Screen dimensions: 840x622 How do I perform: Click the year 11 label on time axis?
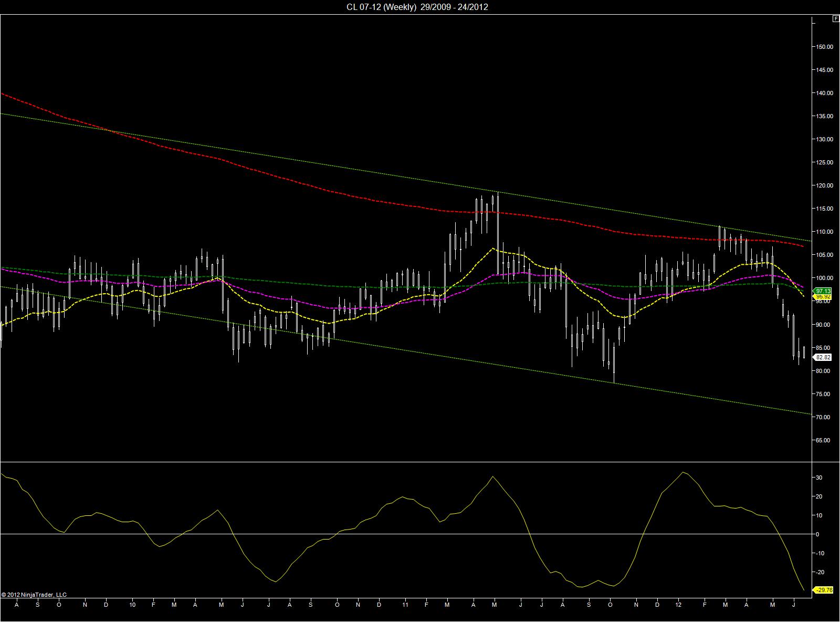pos(406,605)
